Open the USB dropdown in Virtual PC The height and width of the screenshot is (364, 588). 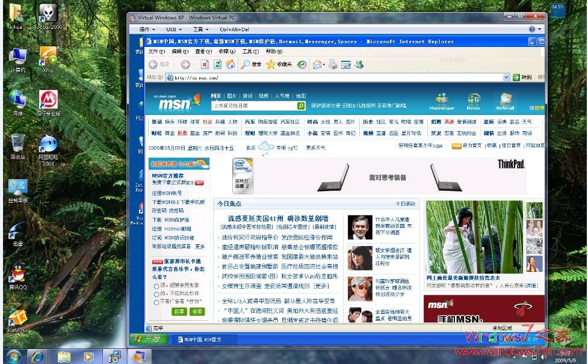point(174,29)
